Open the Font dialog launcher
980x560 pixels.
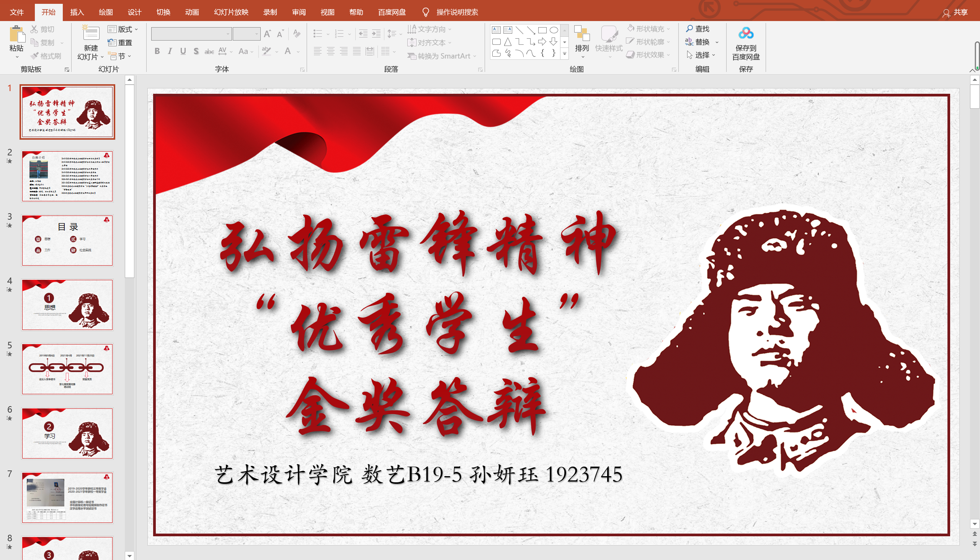coord(302,70)
